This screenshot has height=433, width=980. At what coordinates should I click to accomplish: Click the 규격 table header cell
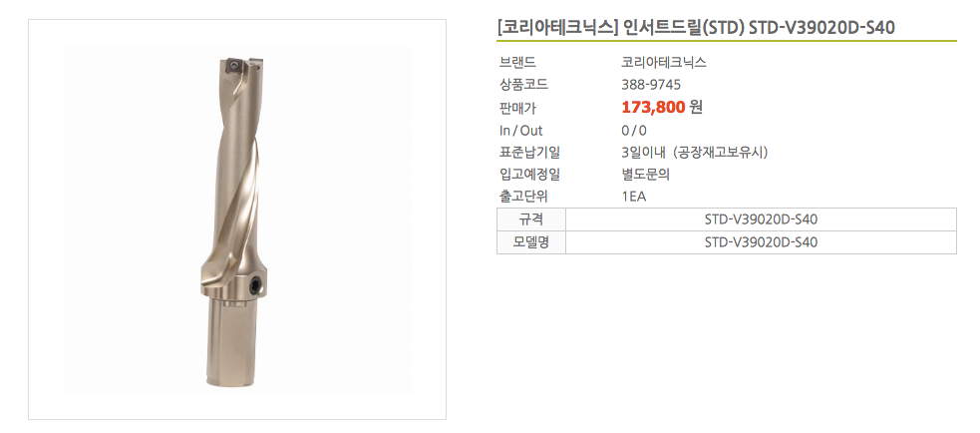[531, 219]
